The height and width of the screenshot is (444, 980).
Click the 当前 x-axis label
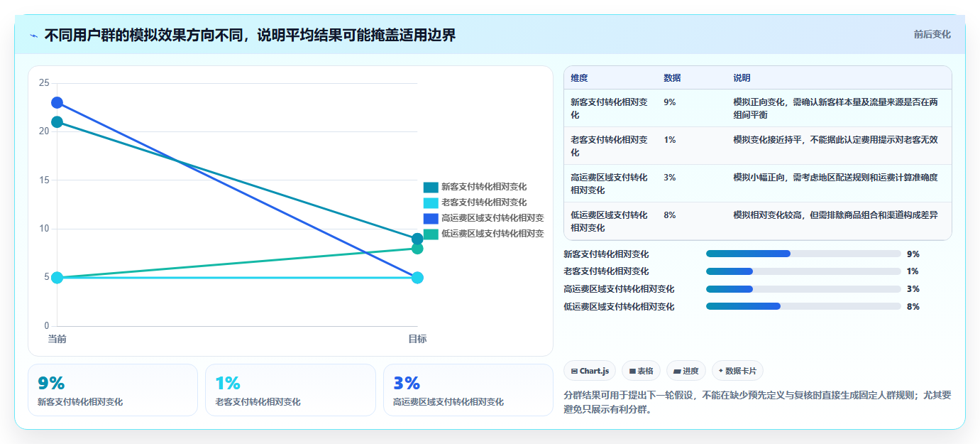57,340
